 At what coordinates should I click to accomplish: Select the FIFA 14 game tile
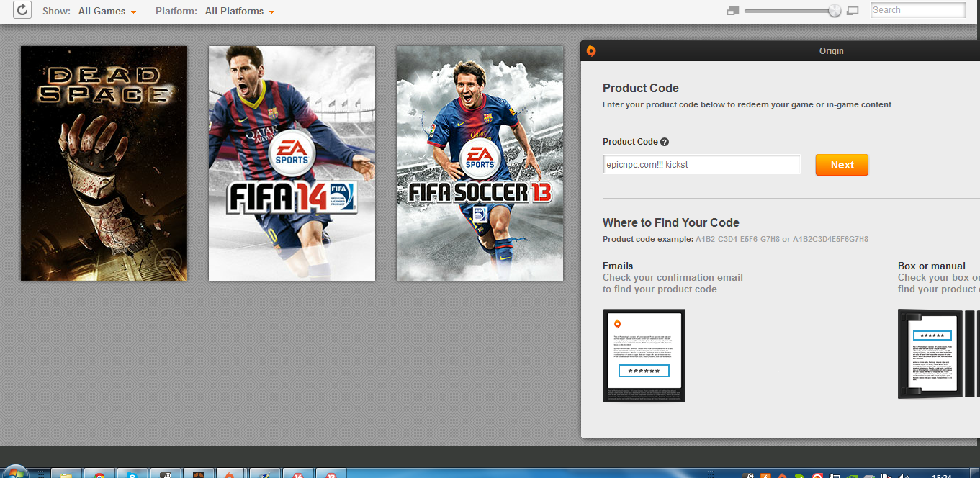click(x=292, y=163)
